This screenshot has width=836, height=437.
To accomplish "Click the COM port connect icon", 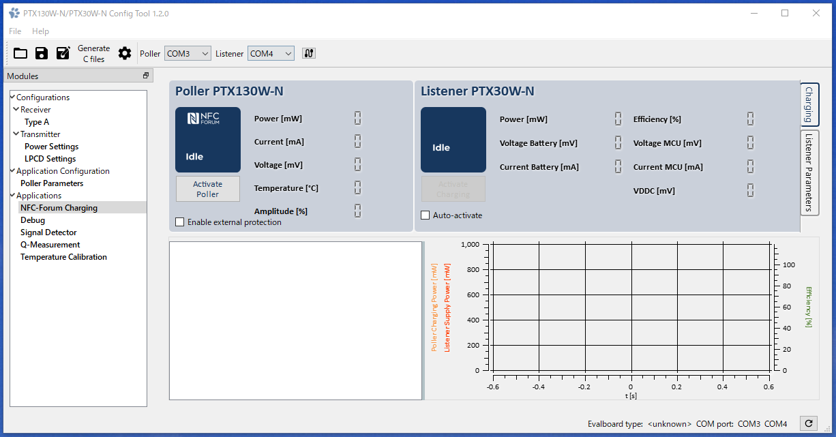I will 309,53.
